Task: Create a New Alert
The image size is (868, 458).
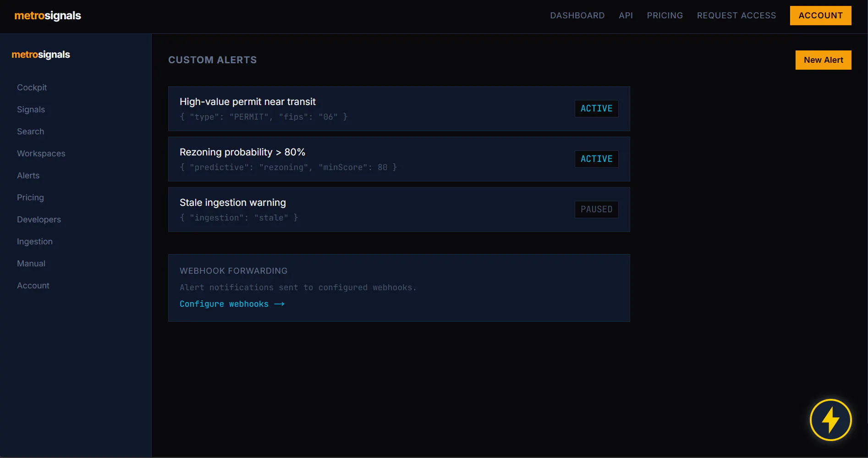Action: pos(823,60)
